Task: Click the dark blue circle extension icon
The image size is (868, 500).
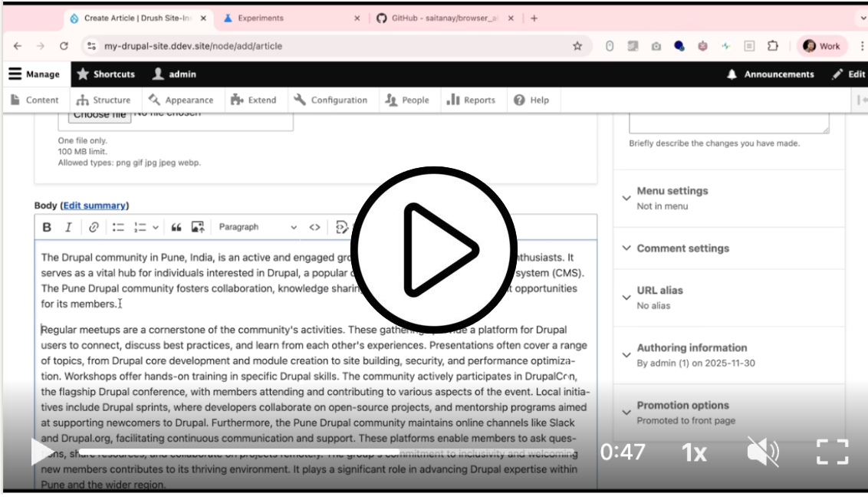Action: 679,46
